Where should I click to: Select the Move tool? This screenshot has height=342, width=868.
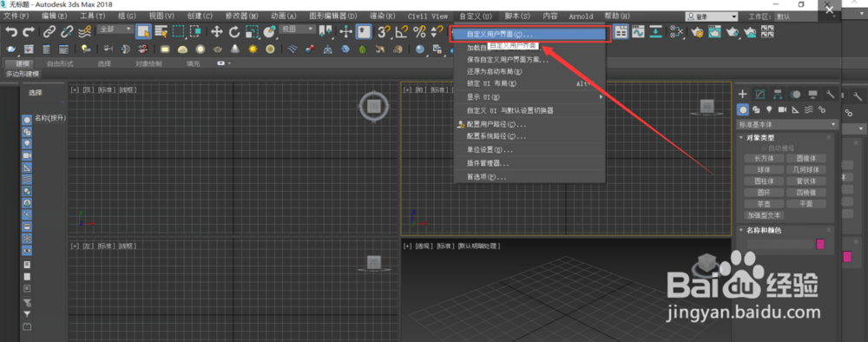coord(217,32)
